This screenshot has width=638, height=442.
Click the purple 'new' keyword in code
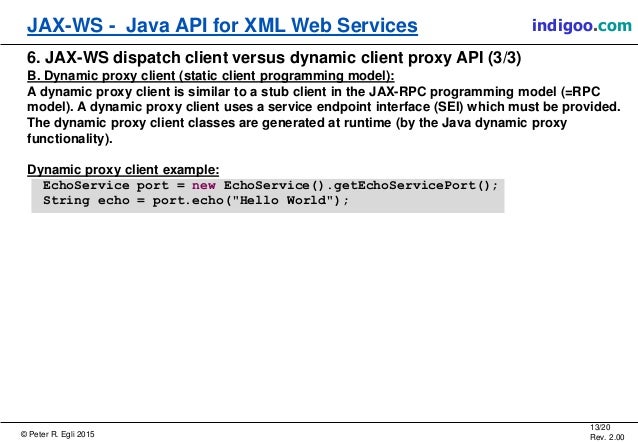(x=204, y=186)
